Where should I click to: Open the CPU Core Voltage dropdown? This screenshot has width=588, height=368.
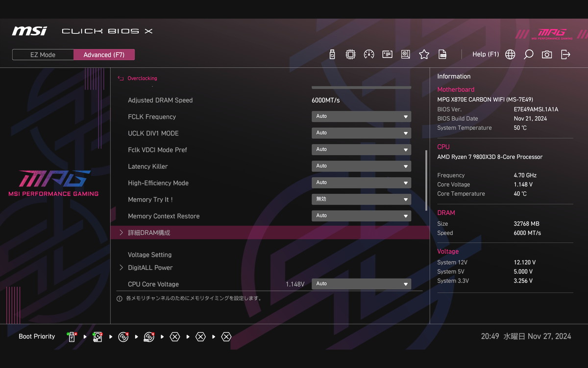[361, 284]
